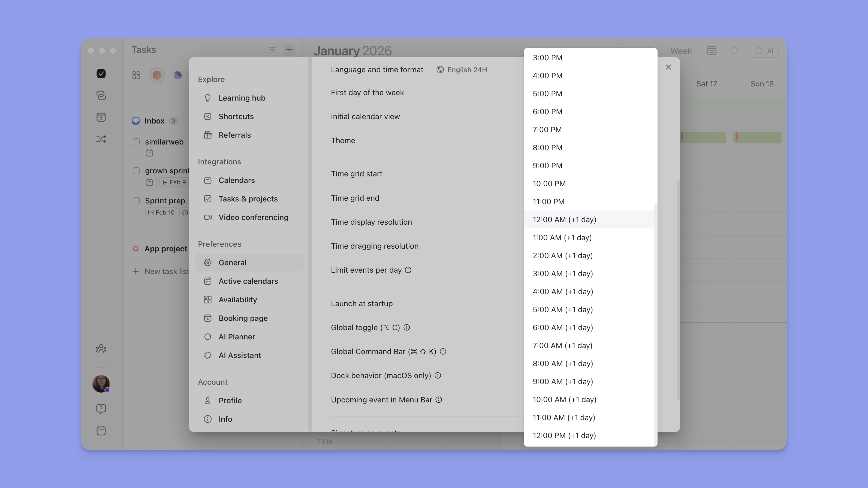Viewport: 868px width, 488px height.
Task: Pick 6:00 AM (+1 day) option
Action: click(x=589, y=328)
